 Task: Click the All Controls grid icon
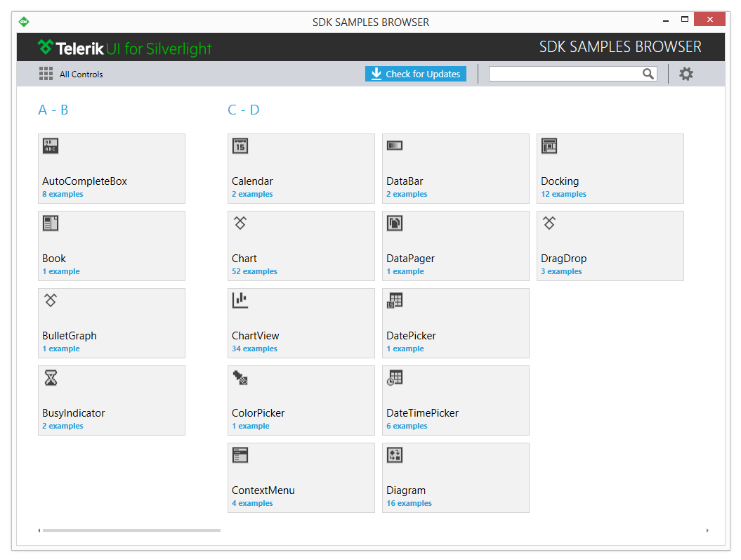pyautogui.click(x=46, y=74)
